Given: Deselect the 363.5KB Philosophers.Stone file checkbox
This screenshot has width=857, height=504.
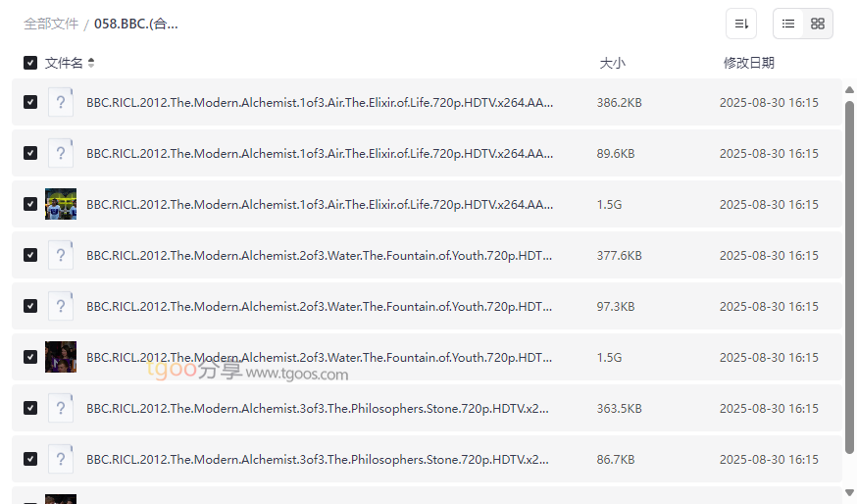Looking at the screenshot, I should coord(30,408).
